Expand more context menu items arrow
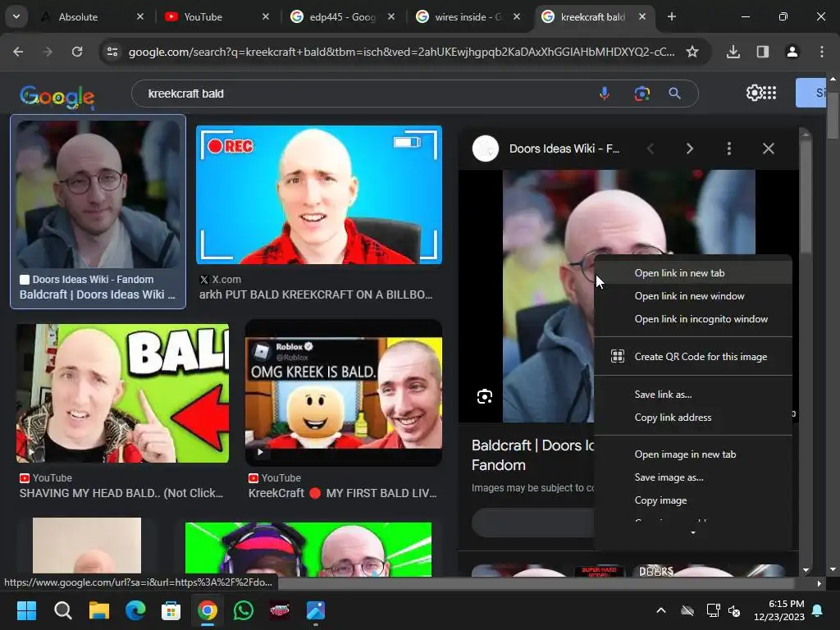This screenshot has height=630, width=840. [x=692, y=533]
